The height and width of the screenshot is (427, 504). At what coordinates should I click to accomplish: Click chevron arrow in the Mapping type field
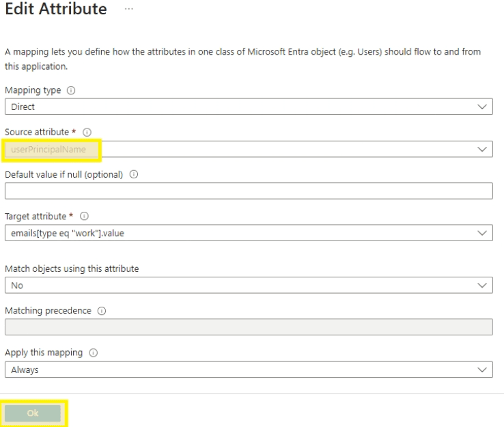click(482, 107)
